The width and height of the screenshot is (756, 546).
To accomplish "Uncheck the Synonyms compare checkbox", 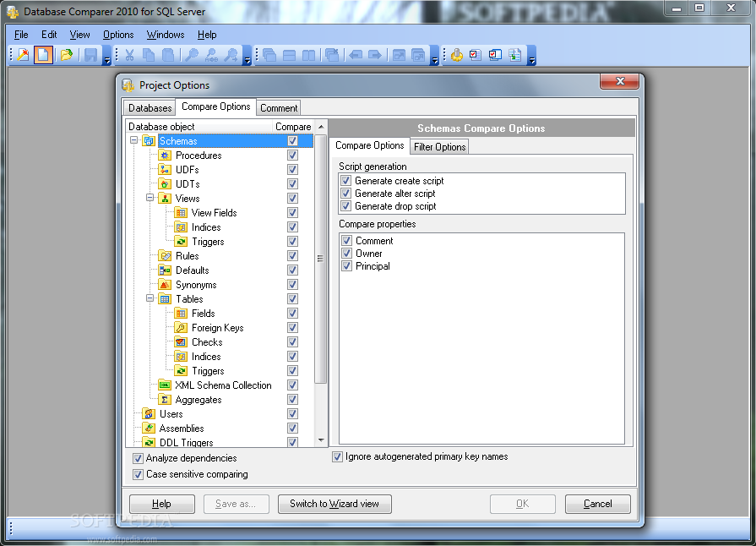I will click(292, 285).
